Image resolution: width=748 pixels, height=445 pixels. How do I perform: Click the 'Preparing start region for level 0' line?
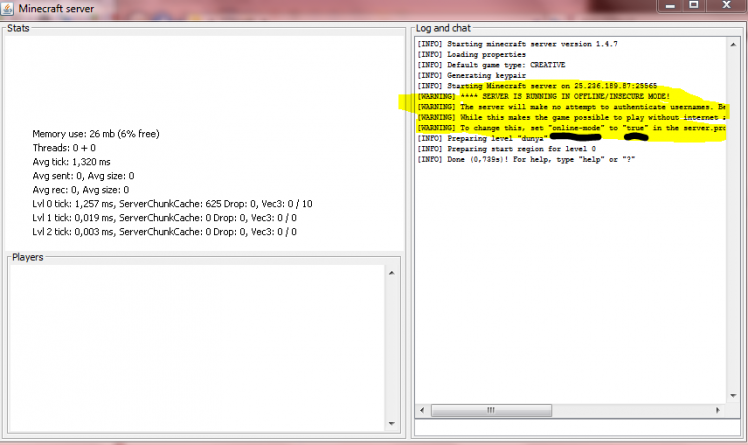[507, 149]
